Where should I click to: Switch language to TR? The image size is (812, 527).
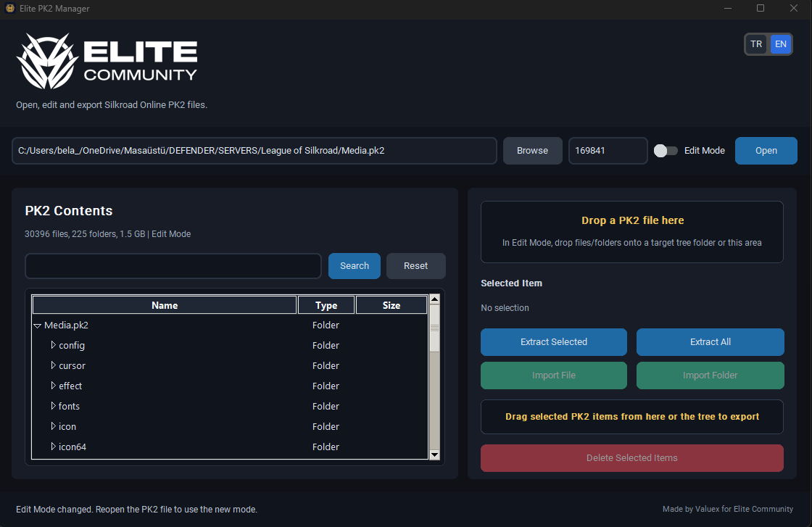click(756, 44)
